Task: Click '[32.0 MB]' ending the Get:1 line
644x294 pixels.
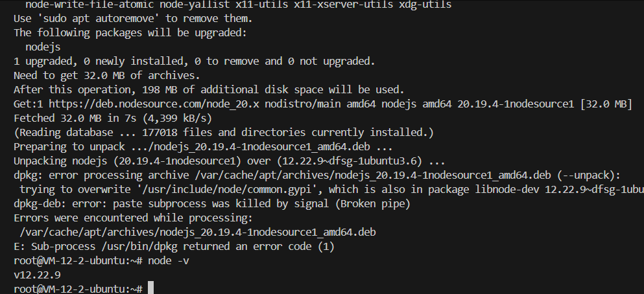Action: [x=606, y=104]
